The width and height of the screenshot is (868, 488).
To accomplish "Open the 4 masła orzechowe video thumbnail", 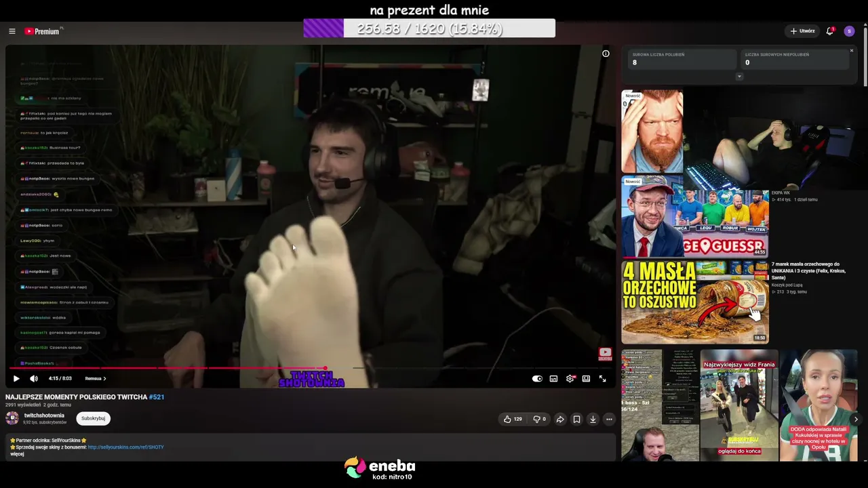I will pyautogui.click(x=695, y=302).
